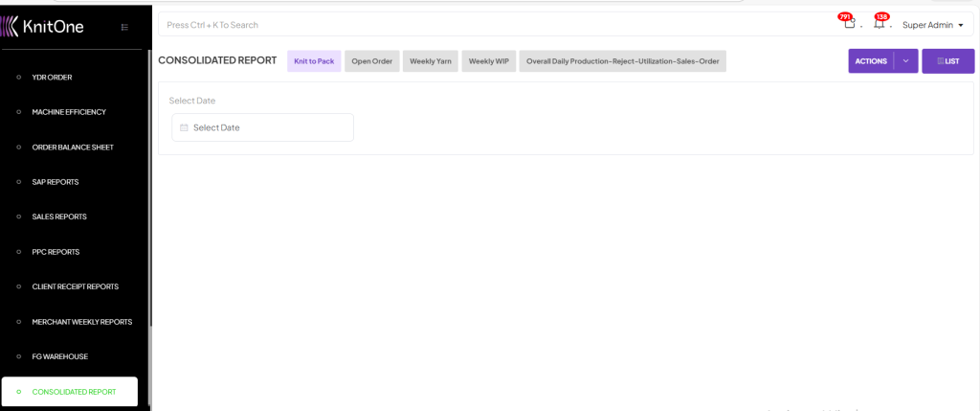Click the calendar icon in date field
Image resolution: width=980 pixels, height=411 pixels.
(x=184, y=127)
